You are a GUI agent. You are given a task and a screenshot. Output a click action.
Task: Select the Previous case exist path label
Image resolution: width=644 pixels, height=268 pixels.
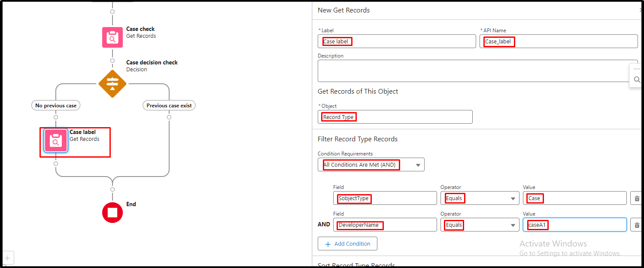[169, 105]
